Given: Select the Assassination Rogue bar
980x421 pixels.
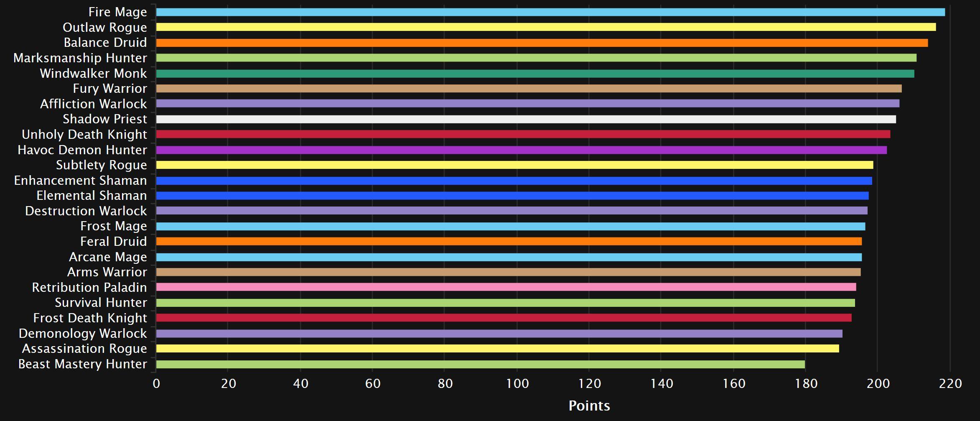Looking at the screenshot, I should (498, 349).
